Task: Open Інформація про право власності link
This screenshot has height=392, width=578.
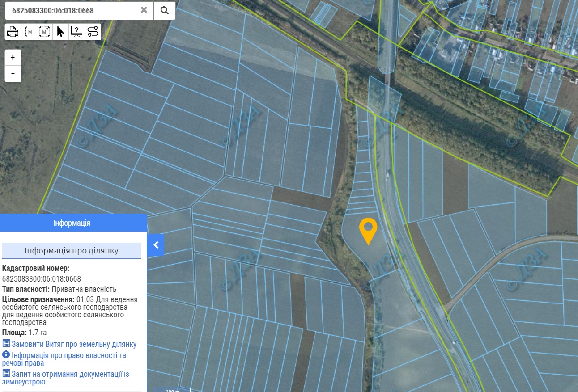Action: click(x=68, y=355)
